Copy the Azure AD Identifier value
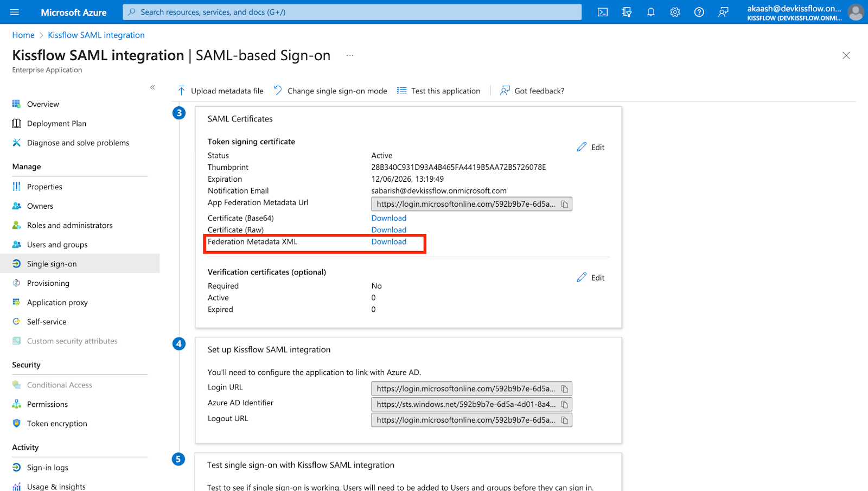 [x=564, y=405]
